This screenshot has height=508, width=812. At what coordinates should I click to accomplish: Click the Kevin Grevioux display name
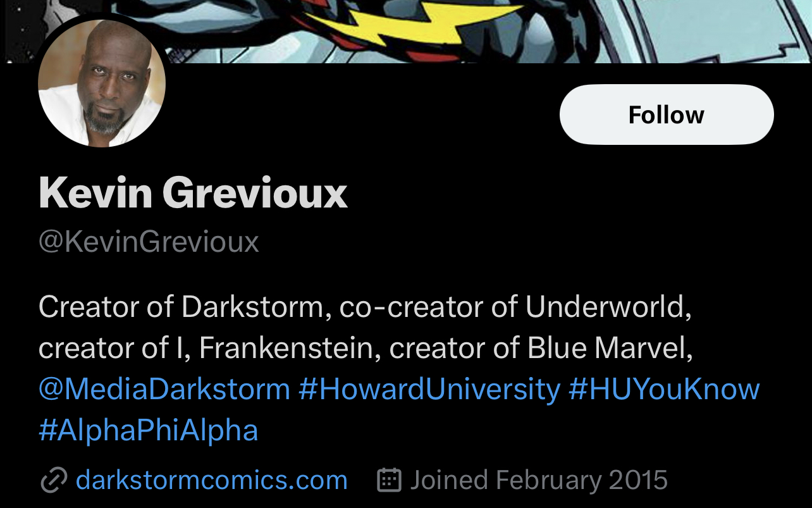pos(193,192)
